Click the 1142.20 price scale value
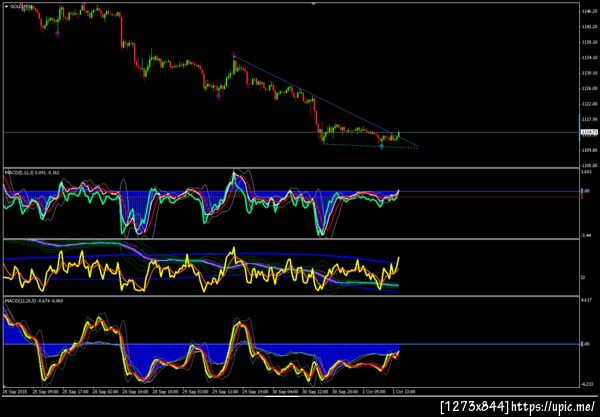 (589, 27)
